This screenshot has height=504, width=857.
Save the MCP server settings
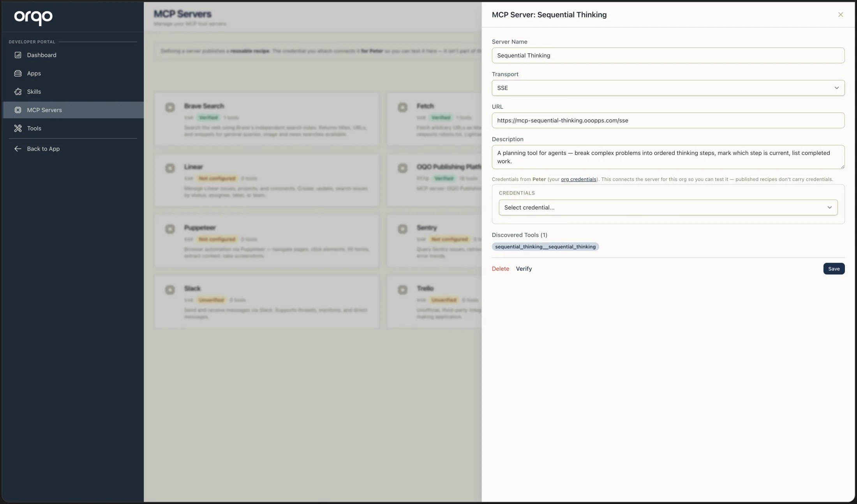[x=834, y=269]
